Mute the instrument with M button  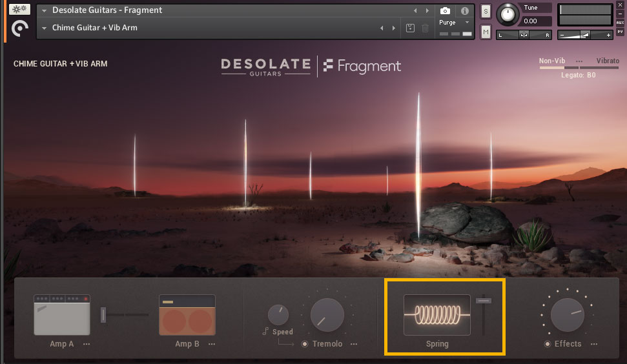click(486, 32)
